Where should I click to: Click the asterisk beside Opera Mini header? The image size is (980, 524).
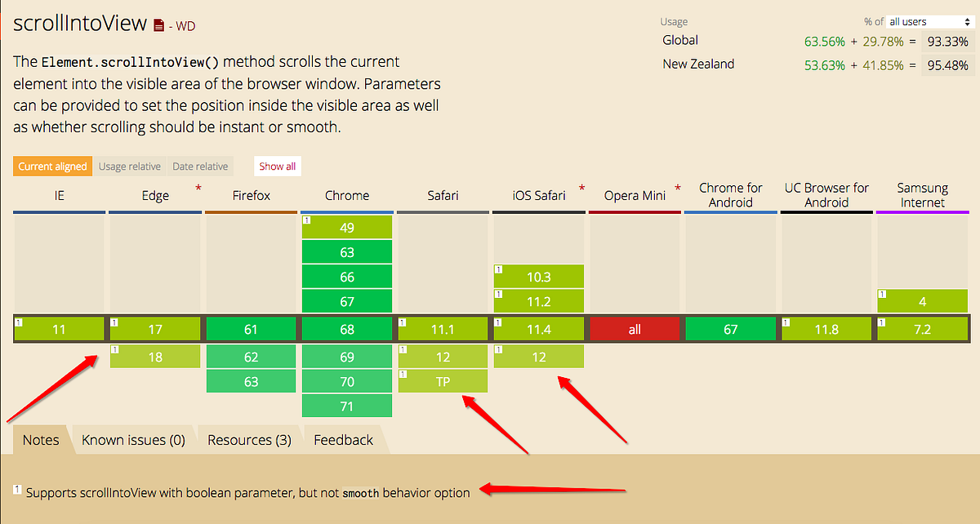[x=677, y=187]
